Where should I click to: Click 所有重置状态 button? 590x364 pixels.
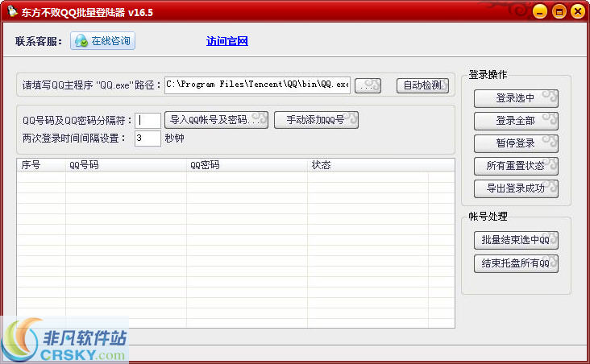pos(516,166)
